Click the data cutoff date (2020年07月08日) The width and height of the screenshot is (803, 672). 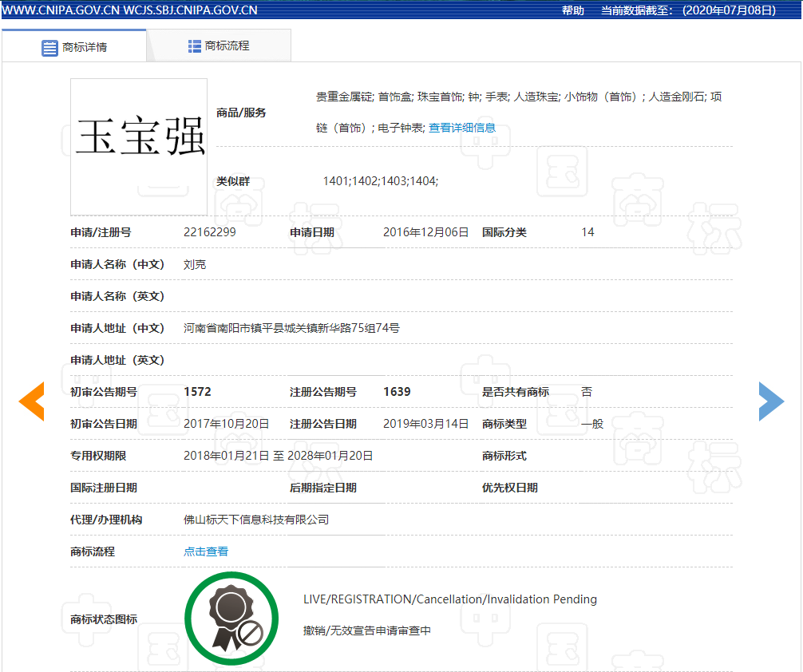[x=729, y=10]
